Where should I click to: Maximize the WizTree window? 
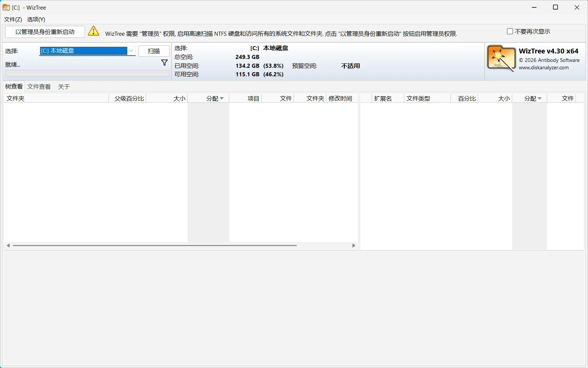[556, 7]
